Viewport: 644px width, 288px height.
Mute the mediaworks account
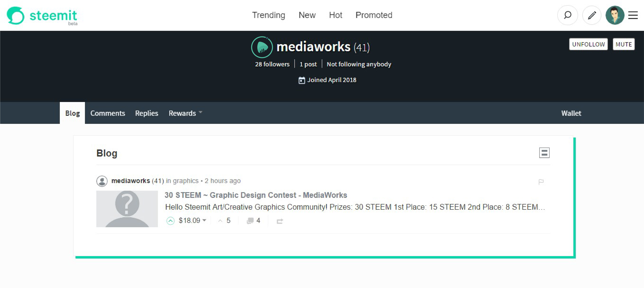click(624, 44)
